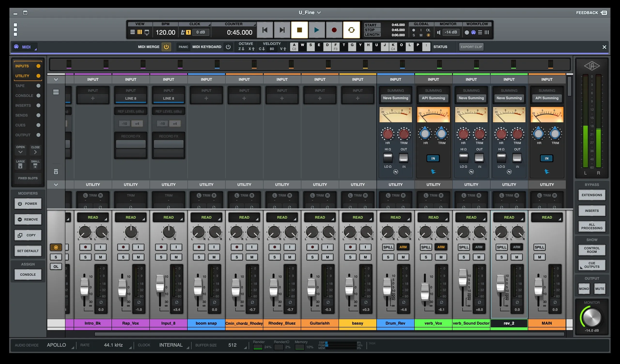Open the VIEW menu label

(x=140, y=24)
